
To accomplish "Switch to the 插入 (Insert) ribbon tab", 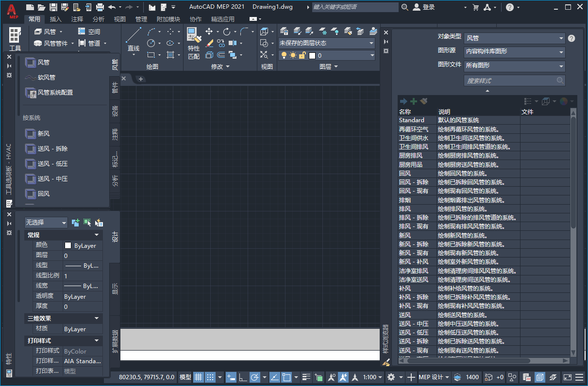I will [56, 19].
